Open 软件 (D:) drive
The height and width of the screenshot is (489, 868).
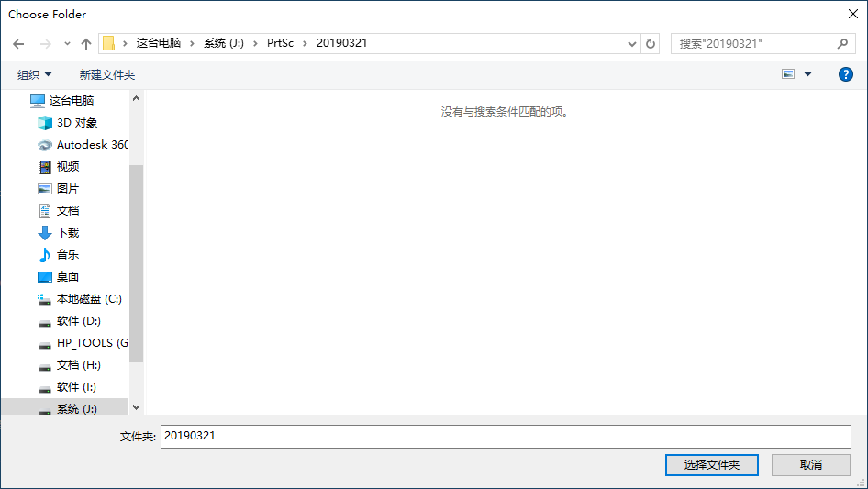point(79,320)
